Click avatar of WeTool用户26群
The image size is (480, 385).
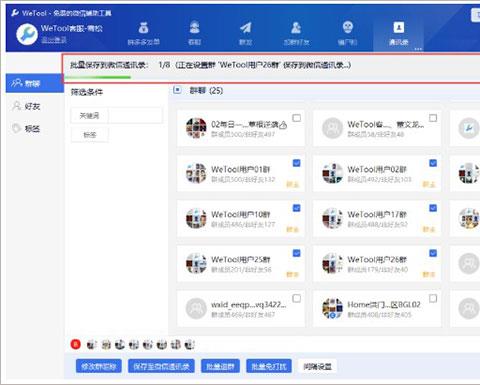(332, 263)
